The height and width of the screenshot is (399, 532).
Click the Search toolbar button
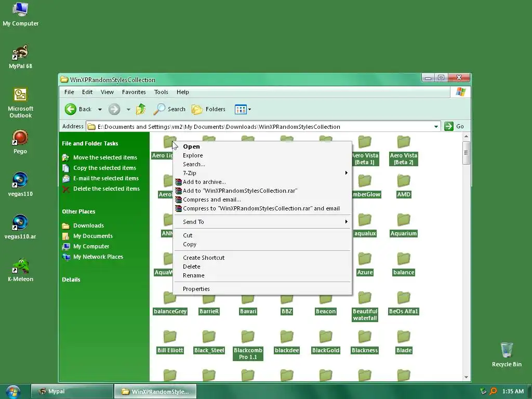(169, 109)
